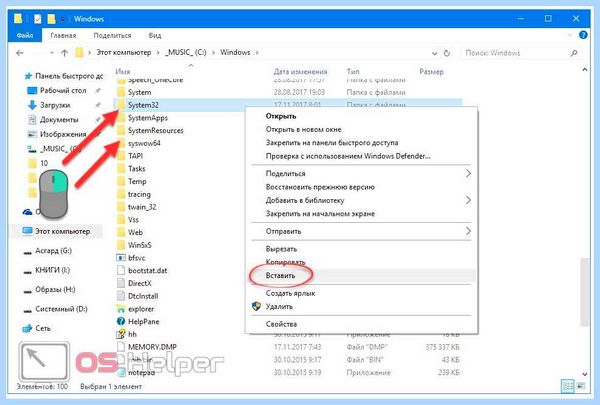Open drive КНИГИ (I:) in sidebar

(x=52, y=270)
